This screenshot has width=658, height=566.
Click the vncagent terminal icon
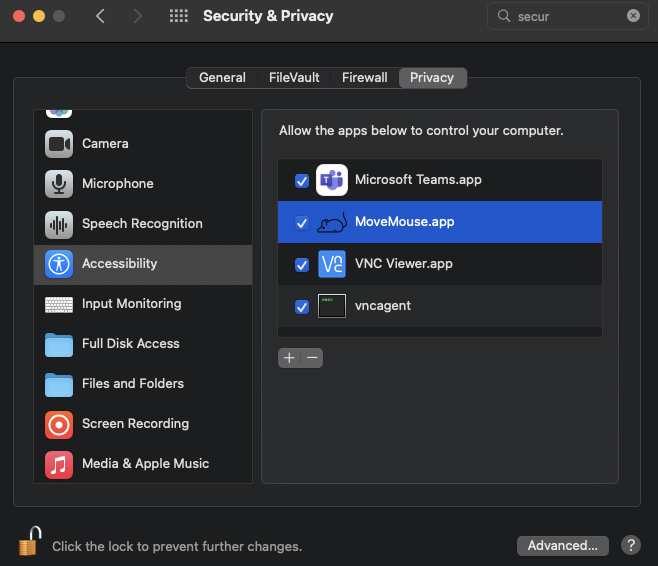click(x=332, y=306)
